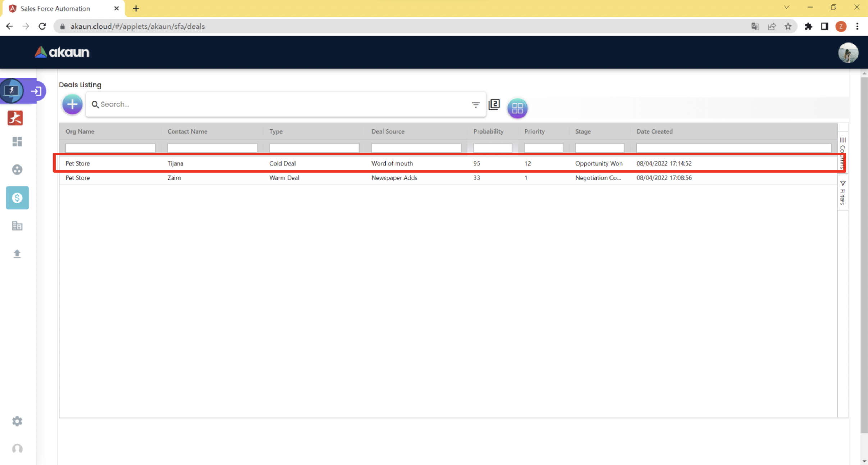Expand the Filters side panel
The height and width of the screenshot is (465, 868).
pos(842,193)
